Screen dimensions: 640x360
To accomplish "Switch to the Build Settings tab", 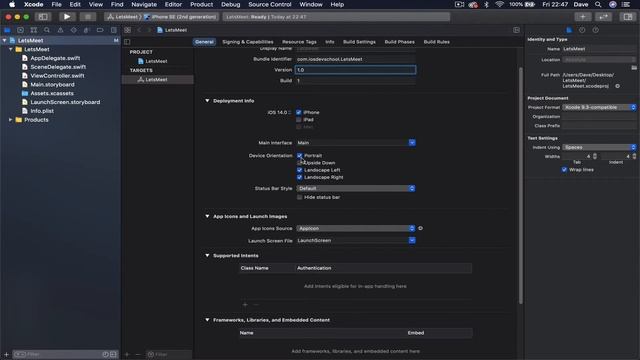I will click(359, 42).
